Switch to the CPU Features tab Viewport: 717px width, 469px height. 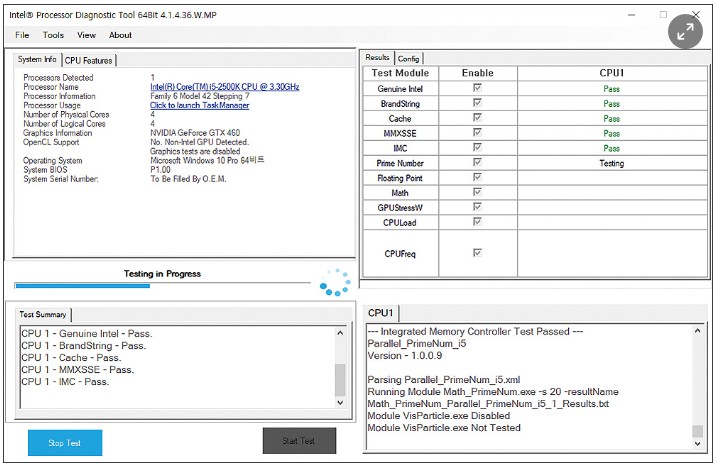[x=89, y=60]
